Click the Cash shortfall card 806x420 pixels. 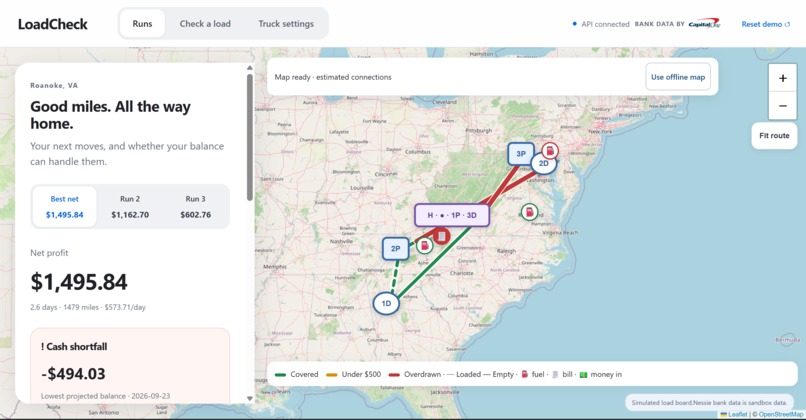click(x=130, y=366)
